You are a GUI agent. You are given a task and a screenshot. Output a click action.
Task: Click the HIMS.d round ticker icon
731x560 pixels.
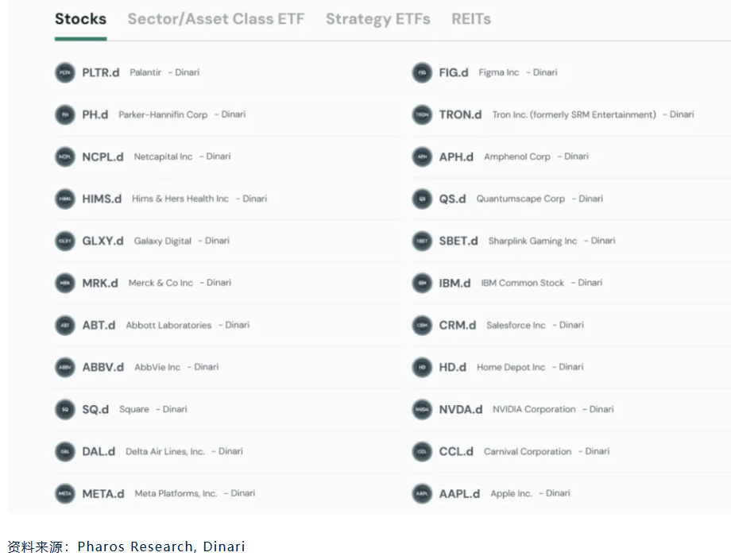coord(65,199)
